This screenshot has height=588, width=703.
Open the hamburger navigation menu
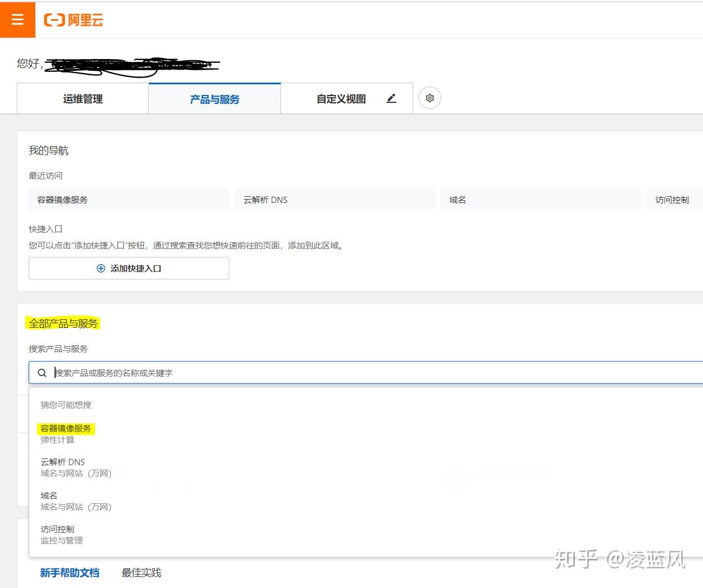17,19
